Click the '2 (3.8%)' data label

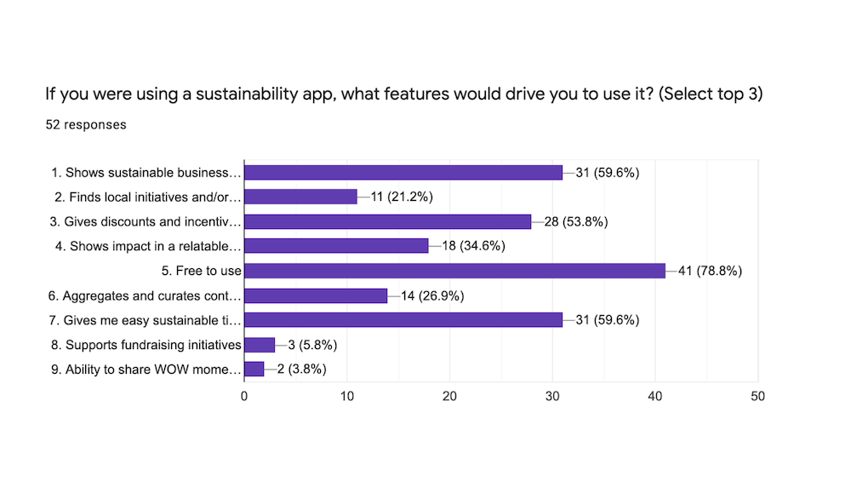click(x=299, y=370)
